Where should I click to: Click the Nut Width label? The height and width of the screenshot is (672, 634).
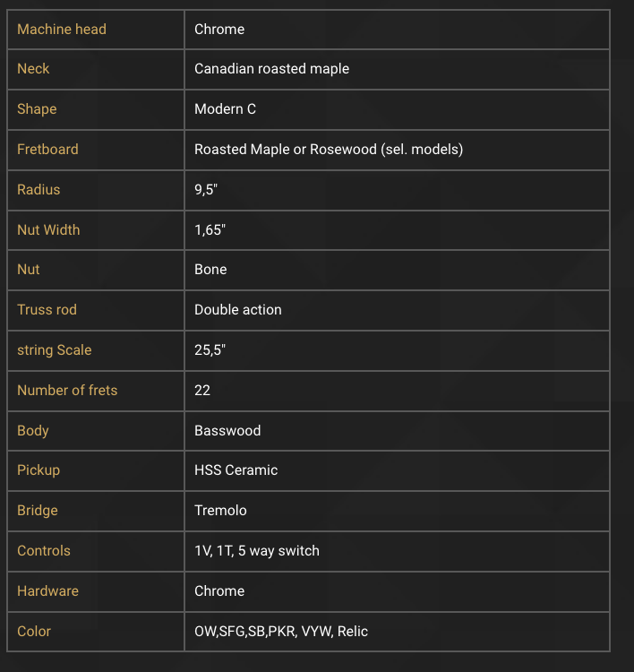coord(48,229)
